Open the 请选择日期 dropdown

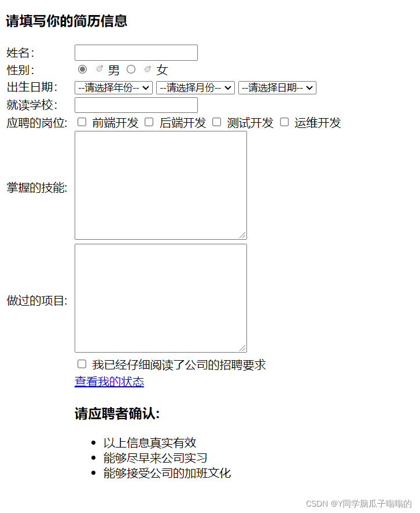(x=278, y=87)
